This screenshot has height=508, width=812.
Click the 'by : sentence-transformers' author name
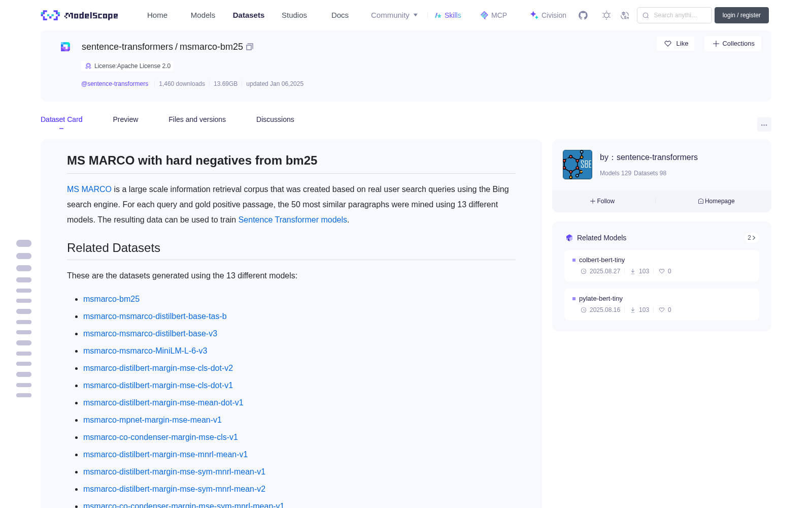click(649, 157)
